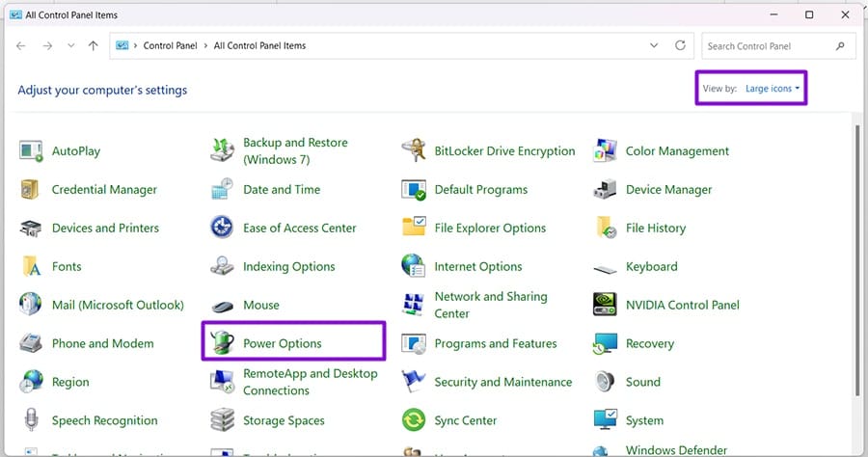Open the Fonts folder icon
This screenshot has width=868, height=457.
[31, 266]
